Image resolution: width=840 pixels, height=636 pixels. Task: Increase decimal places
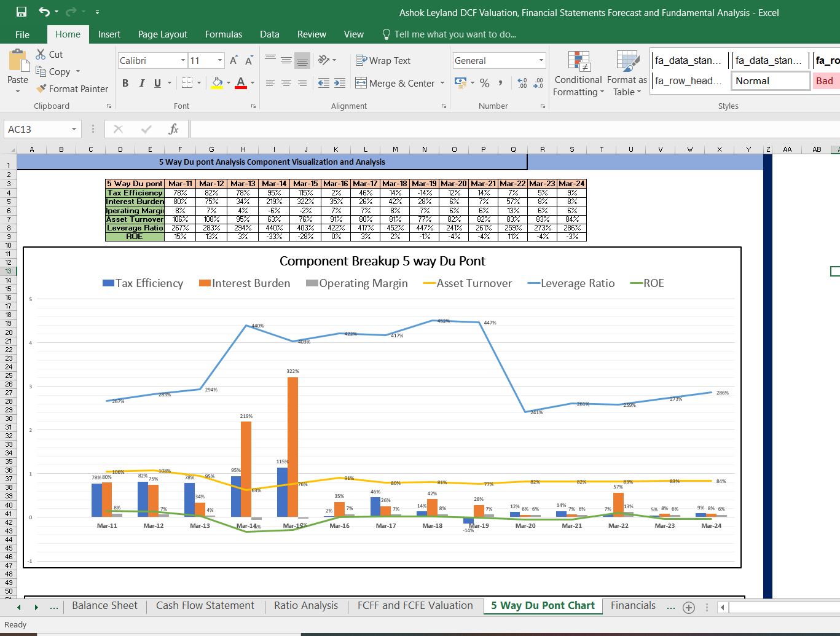pos(522,83)
